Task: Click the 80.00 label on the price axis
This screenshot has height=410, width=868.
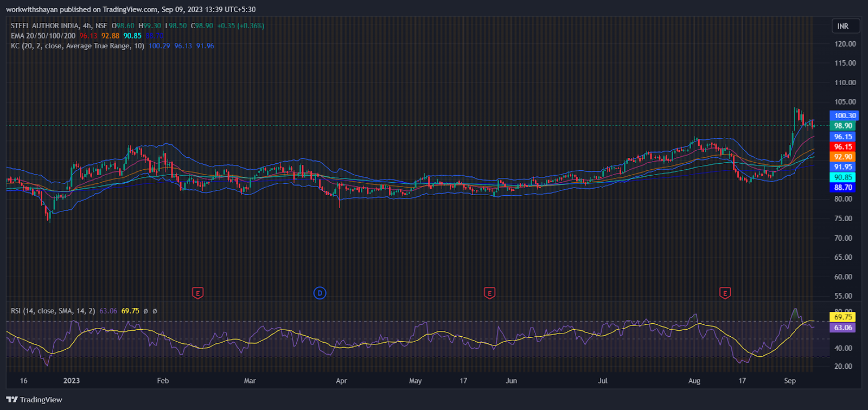Action: pyautogui.click(x=843, y=199)
